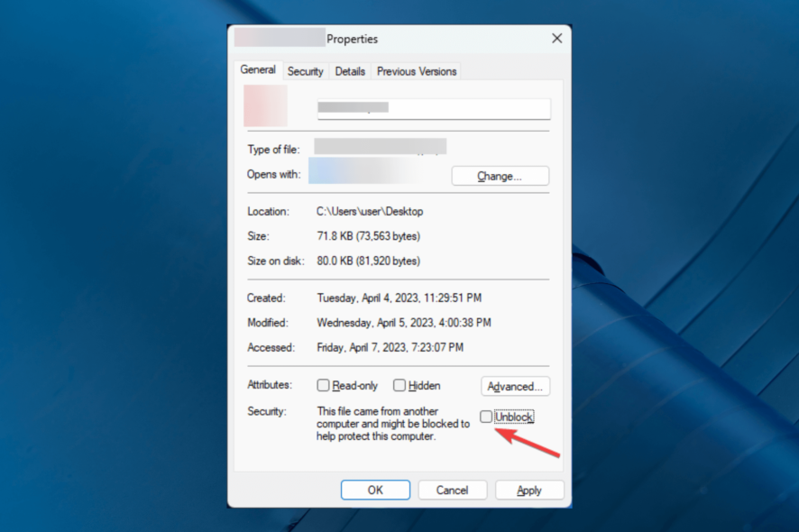Click the security warning message text
The height and width of the screenshot is (532, 799).
click(x=393, y=424)
